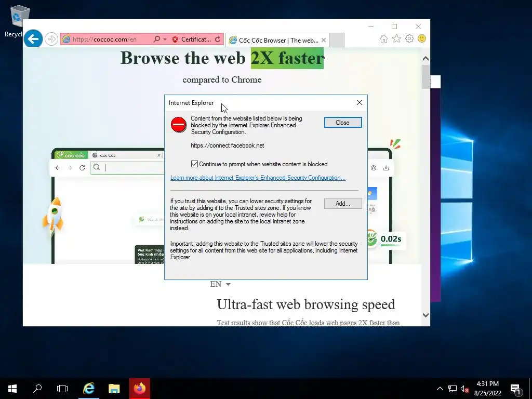The width and height of the screenshot is (532, 399).
Task: Close the Internet Explorer dialog with X
Action: point(360,102)
